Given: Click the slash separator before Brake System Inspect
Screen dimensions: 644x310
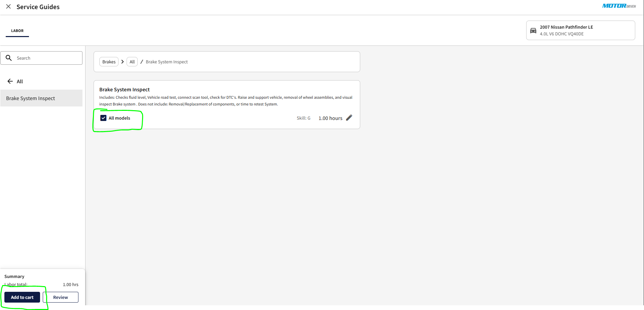Looking at the screenshot, I should pyautogui.click(x=142, y=62).
